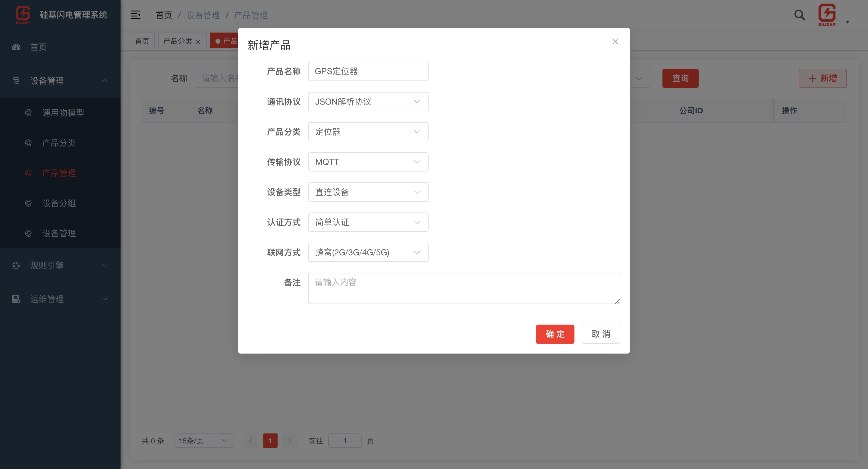Click the 备注 textarea

[464, 288]
